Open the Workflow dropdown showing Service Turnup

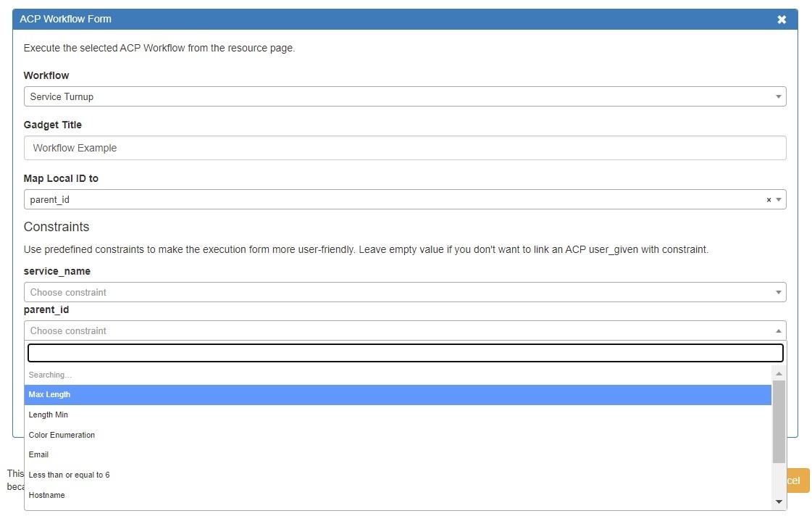(398, 96)
